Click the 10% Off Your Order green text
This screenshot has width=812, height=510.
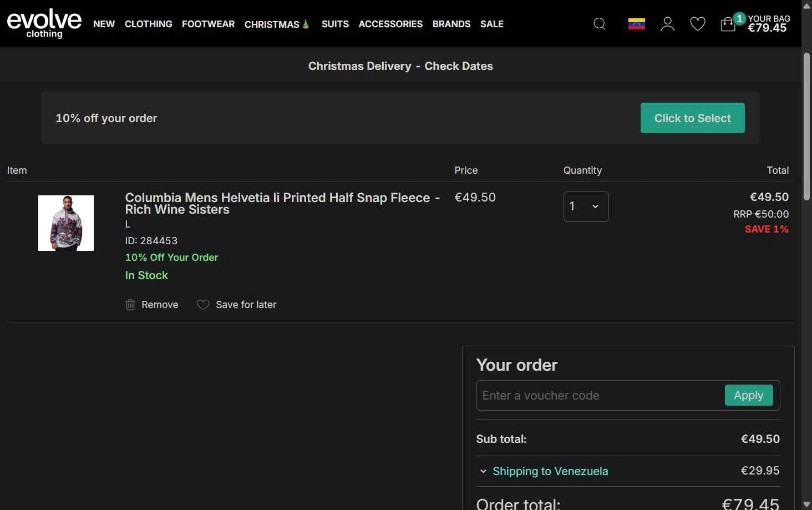point(171,257)
